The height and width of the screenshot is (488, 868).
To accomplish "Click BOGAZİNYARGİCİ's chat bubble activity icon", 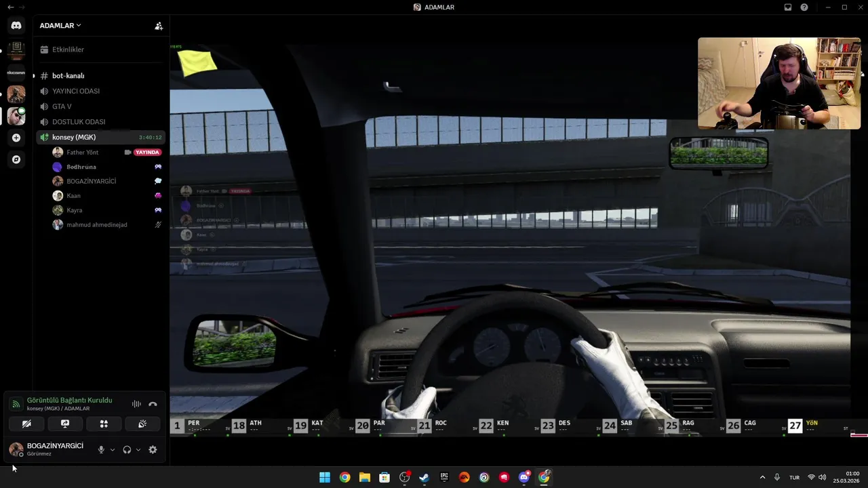I will coord(158,181).
